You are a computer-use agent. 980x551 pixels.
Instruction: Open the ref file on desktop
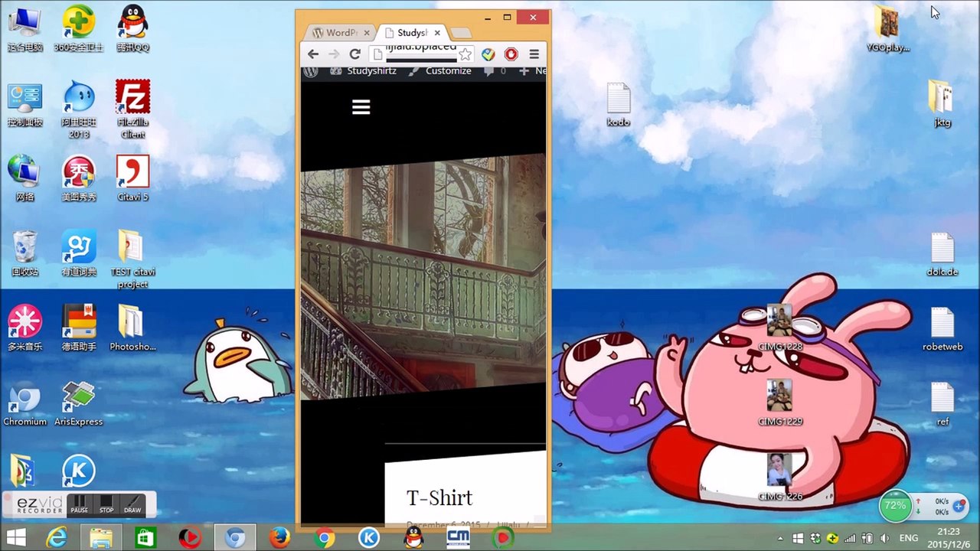point(942,405)
